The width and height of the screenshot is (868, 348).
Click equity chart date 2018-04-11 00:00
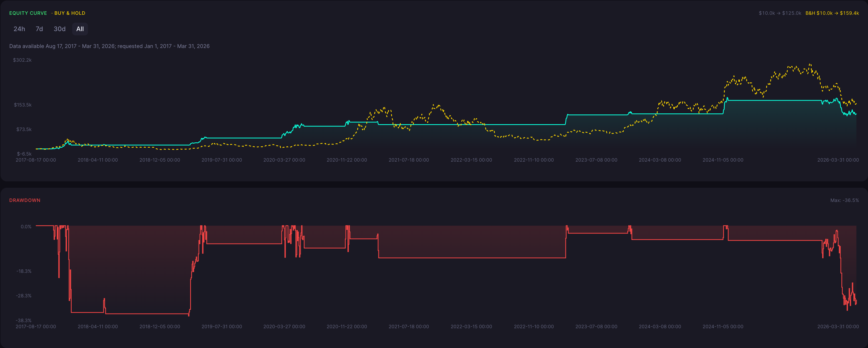coord(98,160)
